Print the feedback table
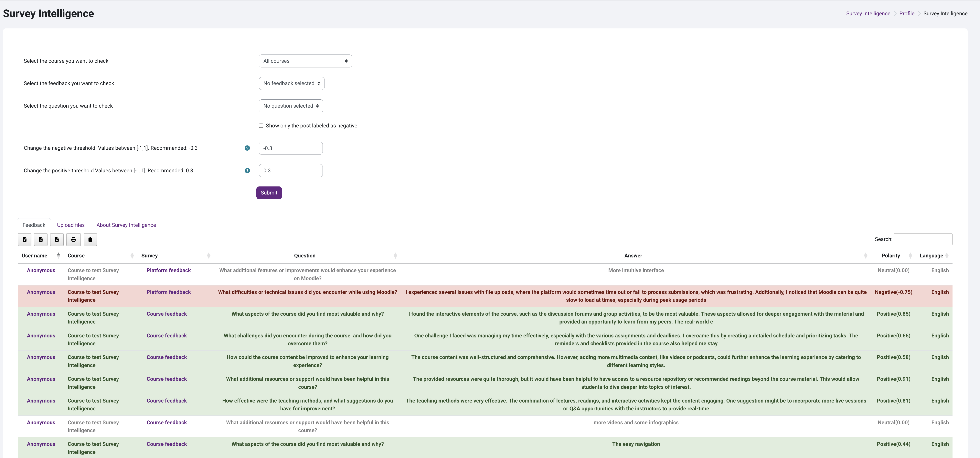The width and height of the screenshot is (980, 458). (x=73, y=239)
